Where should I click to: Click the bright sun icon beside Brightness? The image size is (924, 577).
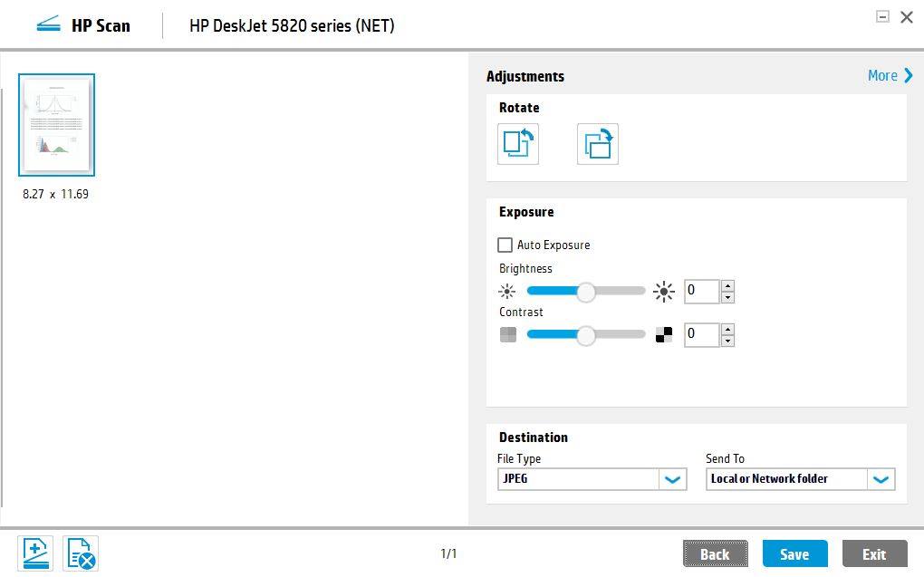[x=665, y=292]
